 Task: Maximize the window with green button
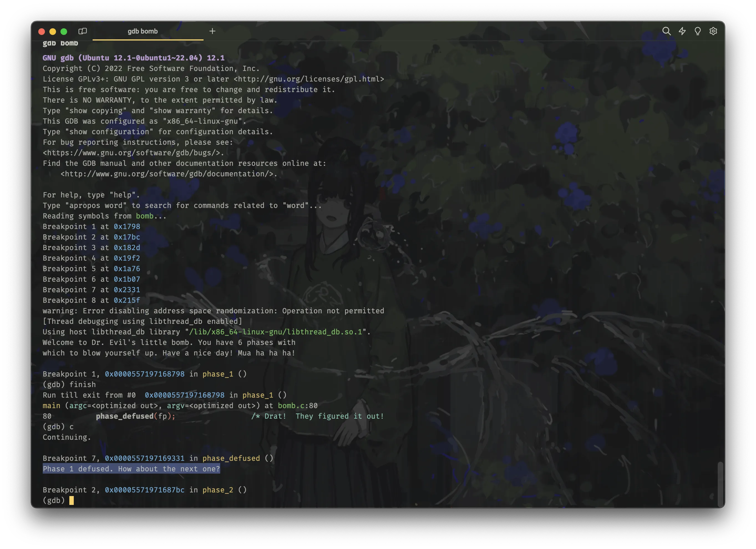click(x=64, y=31)
